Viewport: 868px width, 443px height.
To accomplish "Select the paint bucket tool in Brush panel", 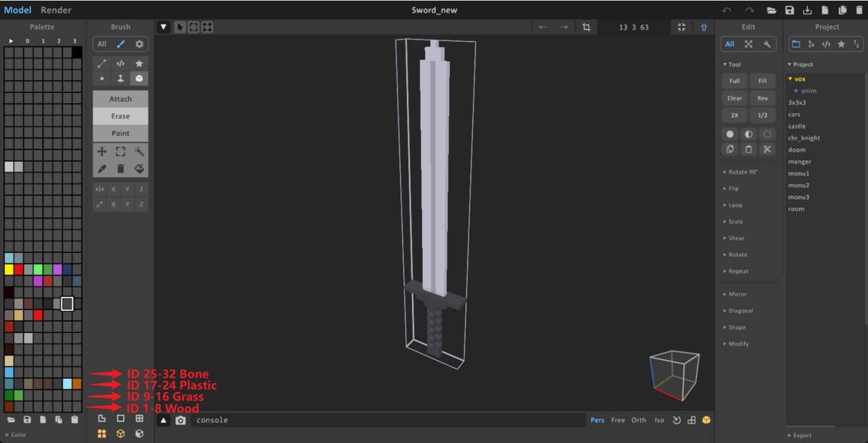I will pos(139,169).
